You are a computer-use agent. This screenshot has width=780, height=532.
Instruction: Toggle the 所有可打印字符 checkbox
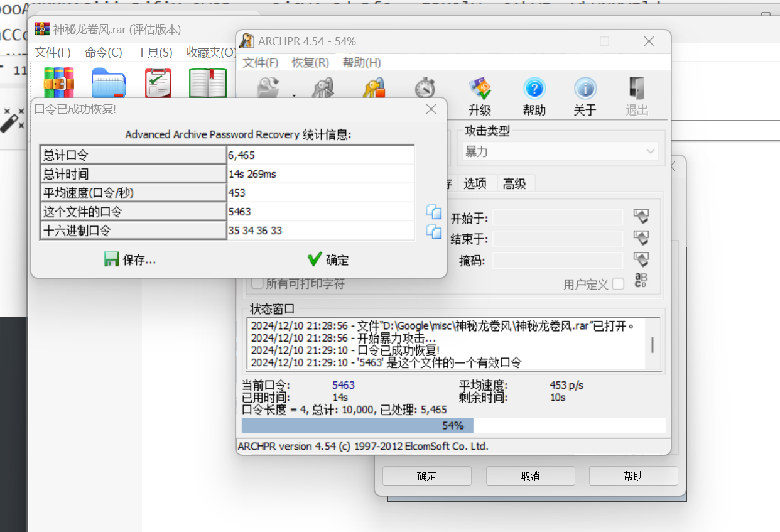pyautogui.click(x=256, y=283)
